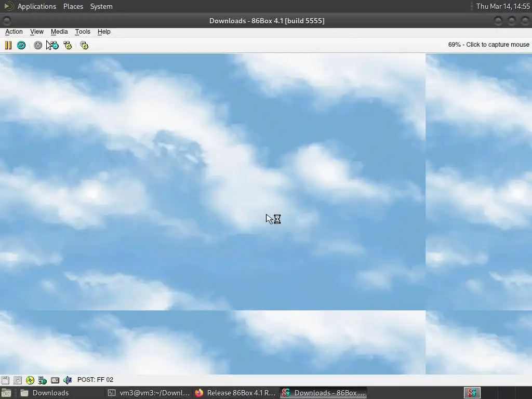The width and height of the screenshot is (532, 399).
Task: Open the Tools menu
Action: pyautogui.click(x=83, y=32)
